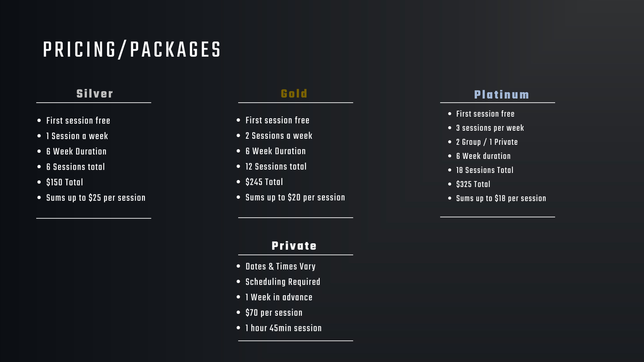Click the "$150 Total" price line
Image resolution: width=644 pixels, height=362 pixels.
tap(64, 182)
